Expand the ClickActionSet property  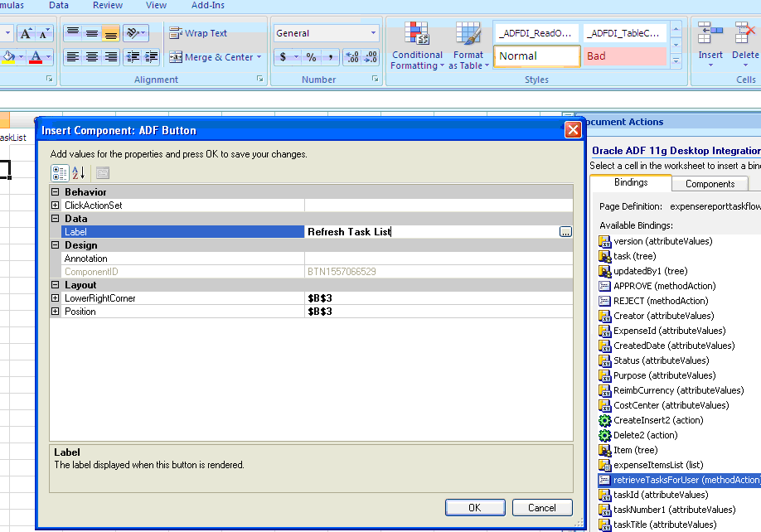56,206
